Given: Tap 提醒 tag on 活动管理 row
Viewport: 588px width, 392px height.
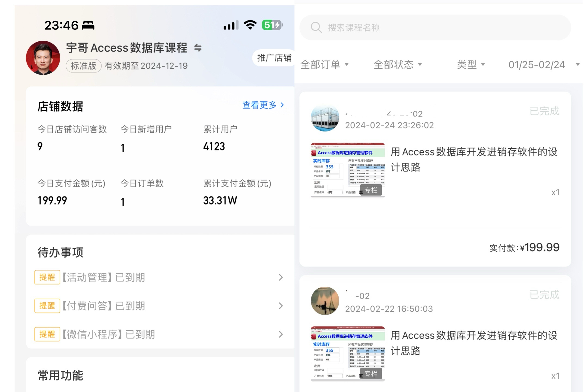Looking at the screenshot, I should [47, 277].
